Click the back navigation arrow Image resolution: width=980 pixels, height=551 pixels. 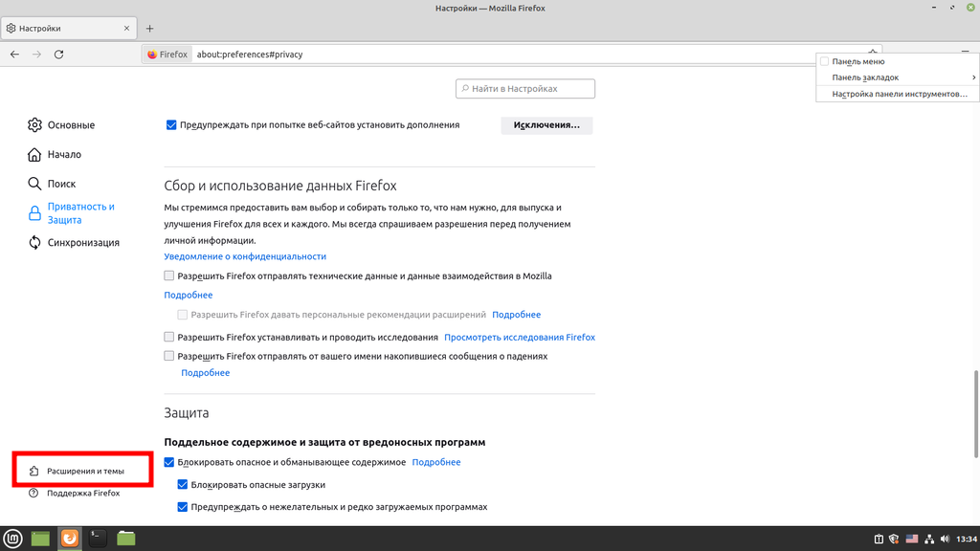tap(14, 55)
